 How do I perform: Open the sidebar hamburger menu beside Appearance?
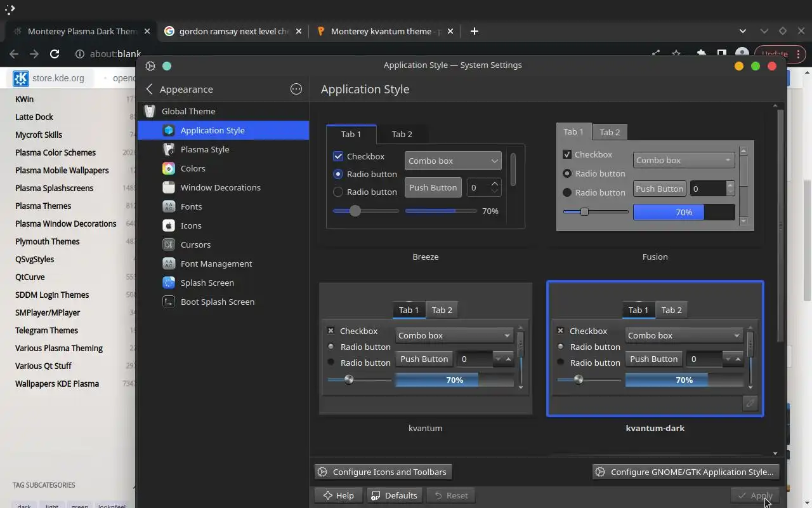[296, 89]
